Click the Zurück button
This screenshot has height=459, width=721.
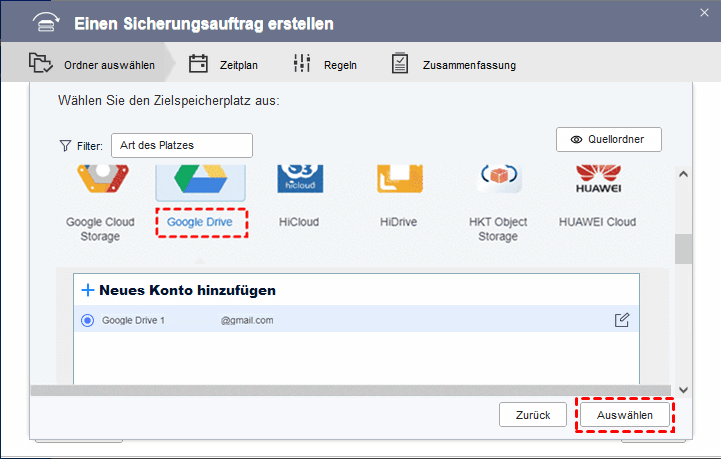click(x=533, y=414)
